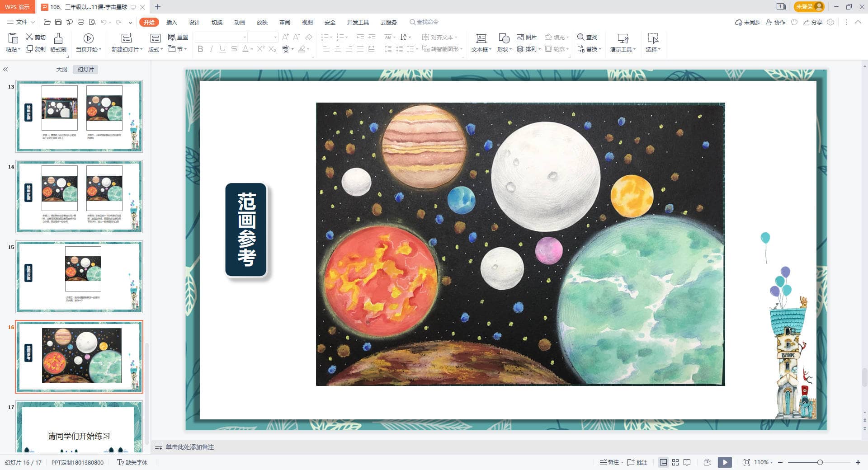Image resolution: width=868 pixels, height=470 pixels.
Task: Click the Find (查找) magnifier button
Action: coord(587,37)
